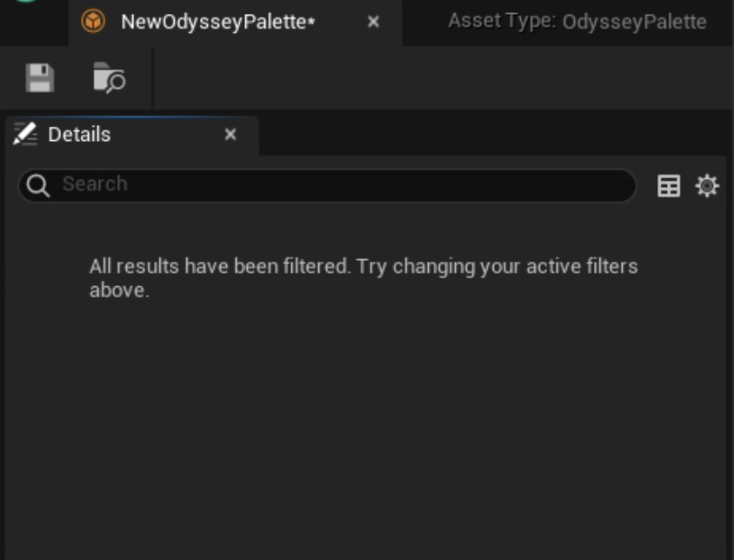
Task: Close the NewOdysseyPalette* tab
Action: pos(373,22)
